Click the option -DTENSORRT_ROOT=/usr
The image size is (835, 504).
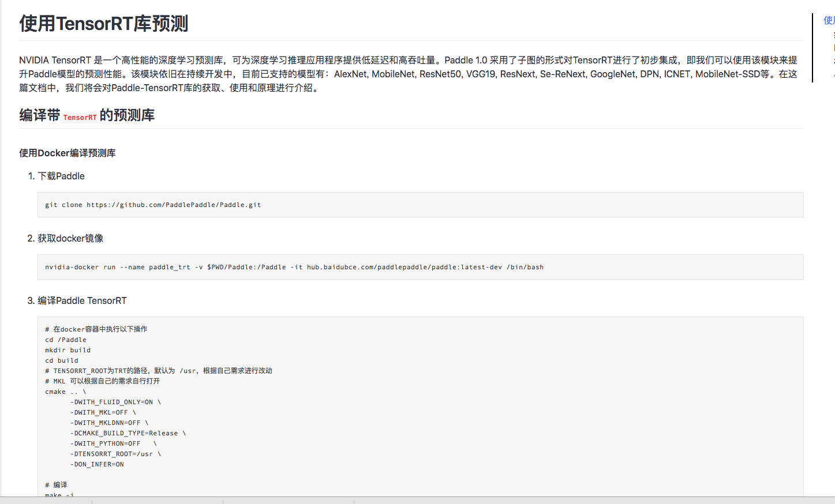coord(111,454)
